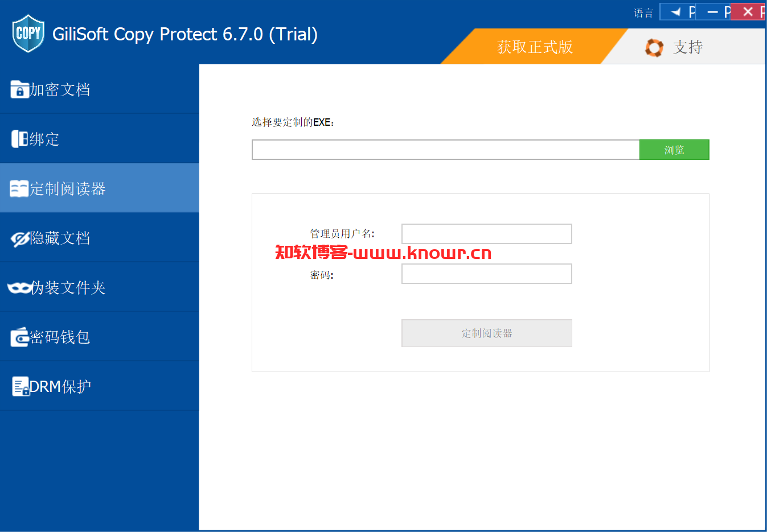Image resolution: width=767 pixels, height=532 pixels.
Task: Click the open book icon for 定制阅读器
Action: [19, 188]
